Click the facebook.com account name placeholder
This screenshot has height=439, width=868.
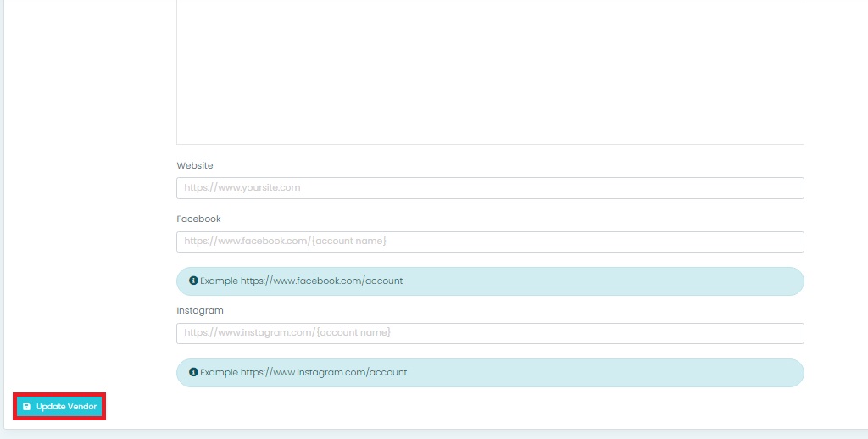point(285,242)
